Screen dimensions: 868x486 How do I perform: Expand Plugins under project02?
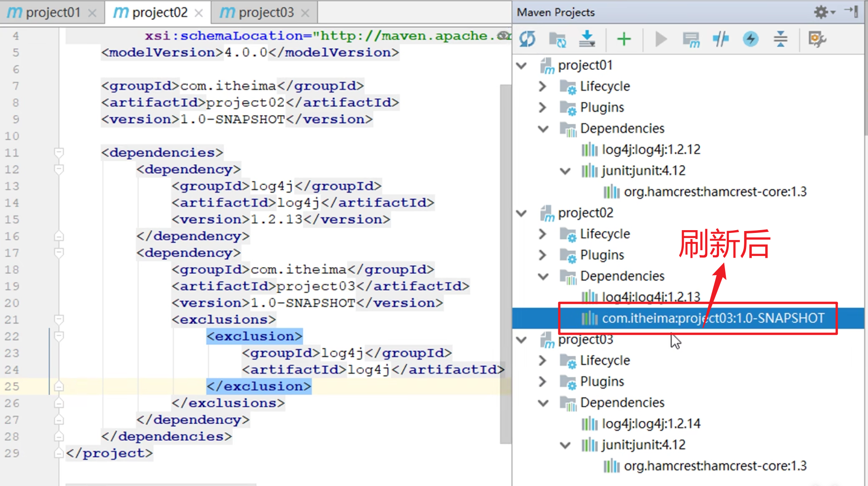(x=543, y=255)
